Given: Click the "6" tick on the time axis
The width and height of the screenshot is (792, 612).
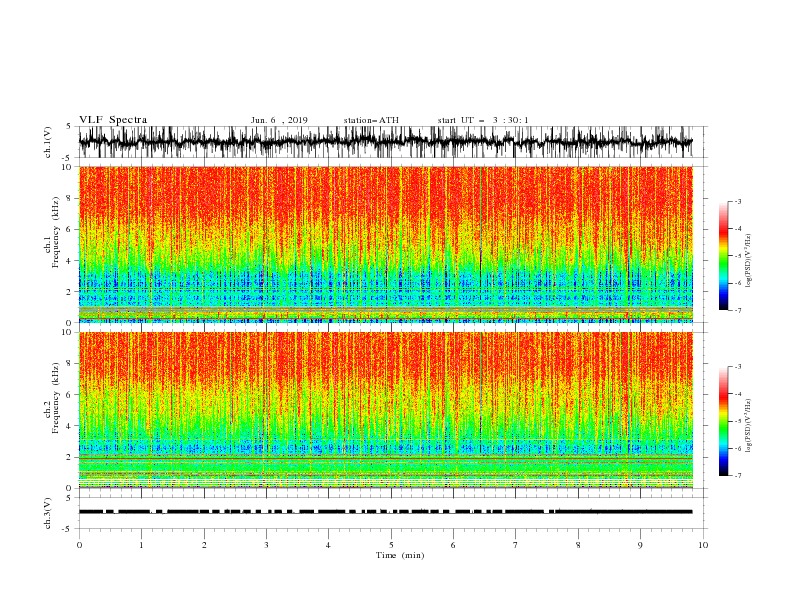Looking at the screenshot, I should [x=453, y=545].
